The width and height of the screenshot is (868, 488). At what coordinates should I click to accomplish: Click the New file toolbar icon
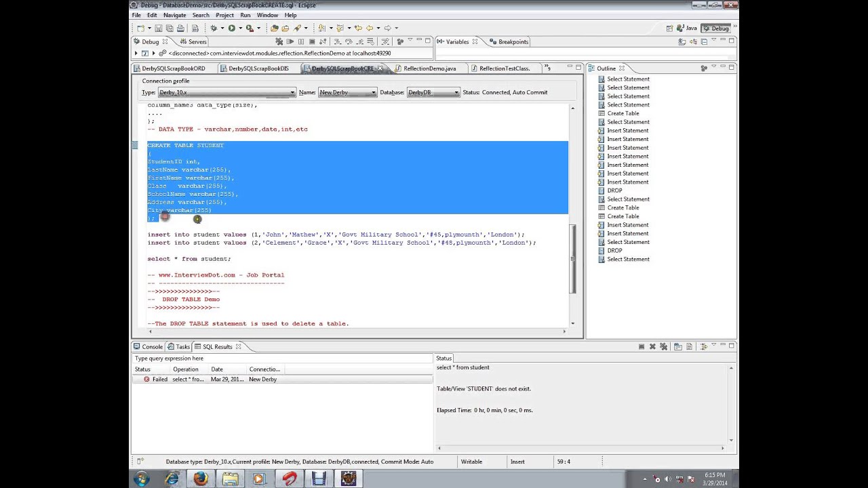pos(141,28)
